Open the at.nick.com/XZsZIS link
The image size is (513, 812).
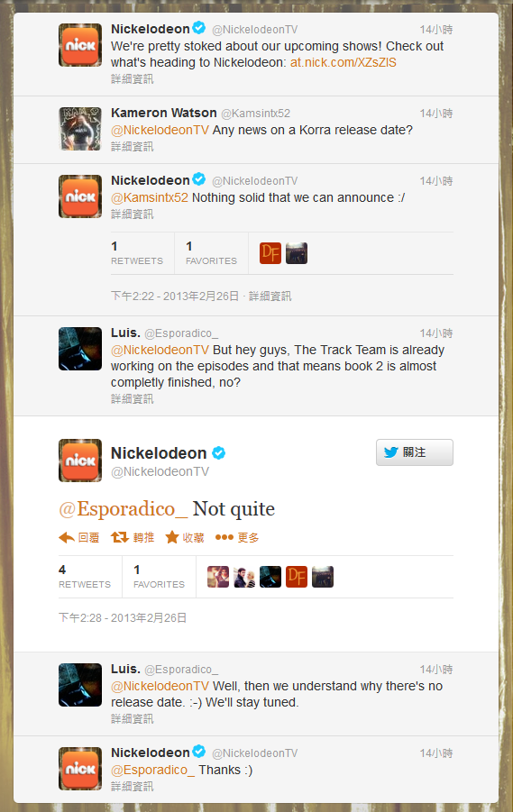tap(343, 63)
